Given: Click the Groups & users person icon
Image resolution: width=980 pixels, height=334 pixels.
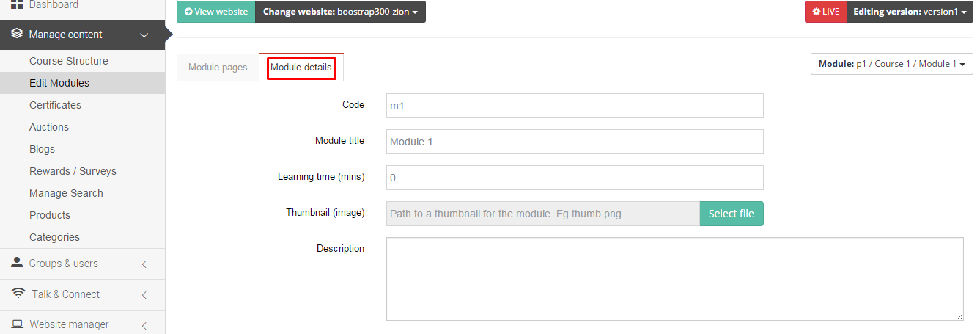Looking at the screenshot, I should pyautogui.click(x=17, y=263).
